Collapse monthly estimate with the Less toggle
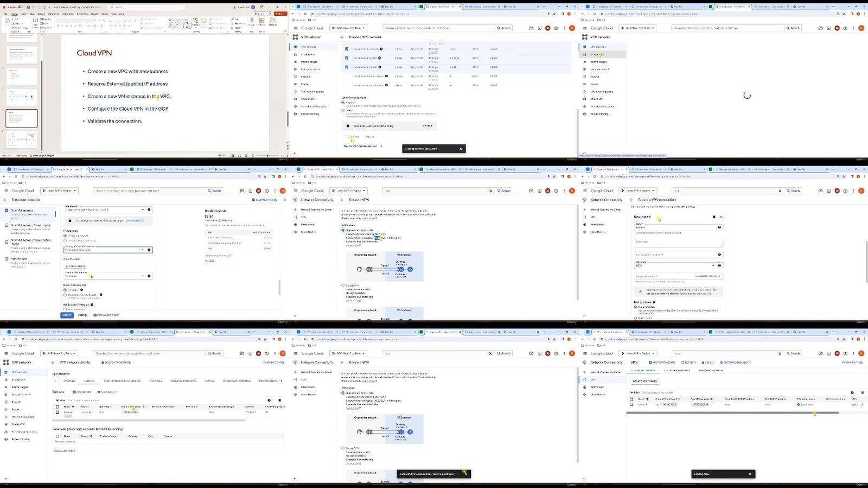Image resolution: width=868 pixels, height=488 pixels. [210, 261]
